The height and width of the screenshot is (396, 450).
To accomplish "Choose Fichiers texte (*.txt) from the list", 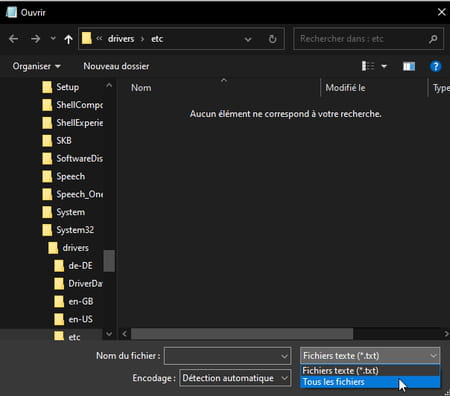I will (x=370, y=371).
